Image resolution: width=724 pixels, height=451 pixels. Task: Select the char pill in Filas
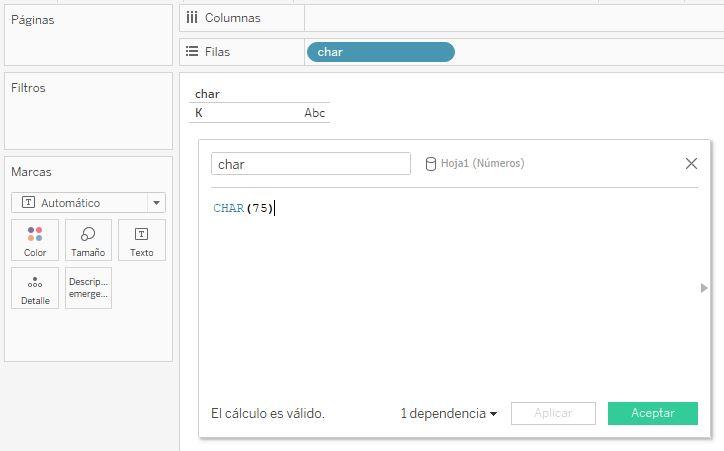[x=380, y=52]
